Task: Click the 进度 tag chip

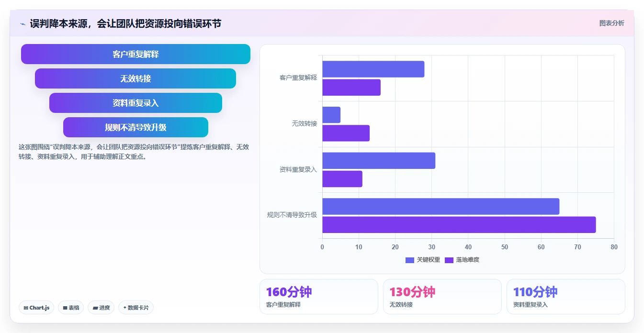Action: click(x=101, y=308)
